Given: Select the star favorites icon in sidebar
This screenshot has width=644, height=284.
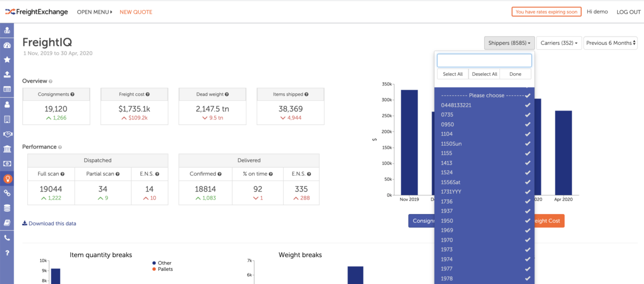Looking at the screenshot, I should 7,59.
